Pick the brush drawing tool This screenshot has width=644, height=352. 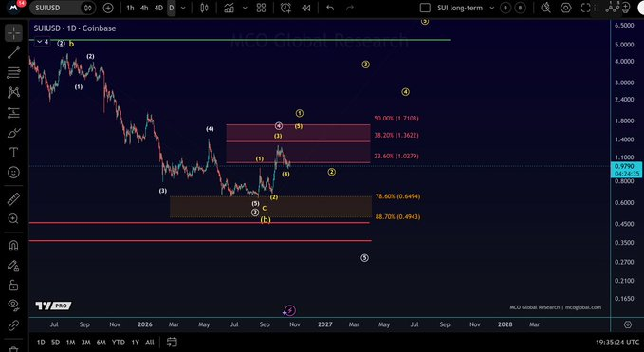point(13,133)
